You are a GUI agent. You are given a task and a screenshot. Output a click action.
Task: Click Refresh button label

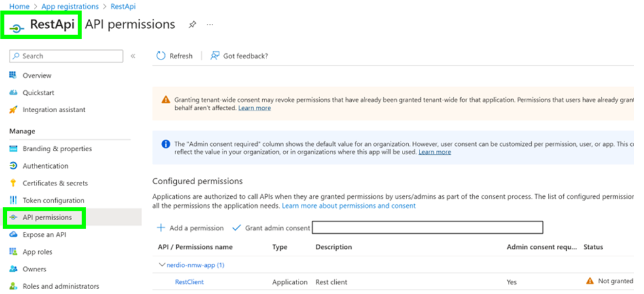pos(181,56)
